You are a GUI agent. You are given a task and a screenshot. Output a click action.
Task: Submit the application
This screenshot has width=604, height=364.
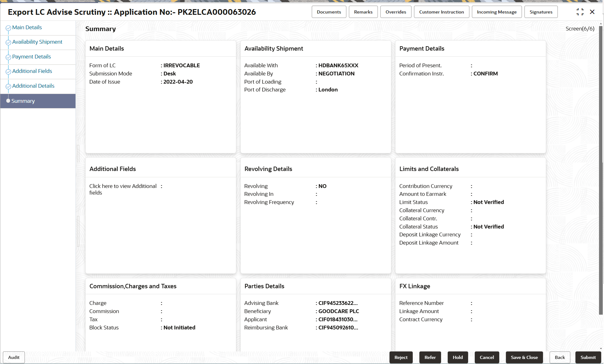pos(588,357)
